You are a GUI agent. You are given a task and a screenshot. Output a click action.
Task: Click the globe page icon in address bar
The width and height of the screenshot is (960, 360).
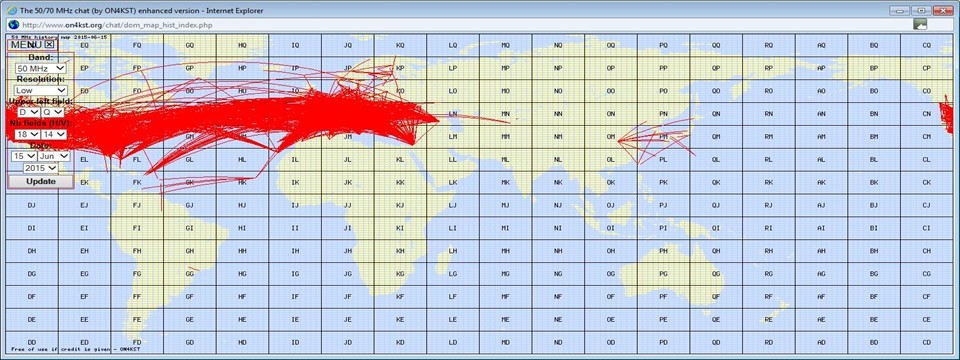click(x=13, y=24)
